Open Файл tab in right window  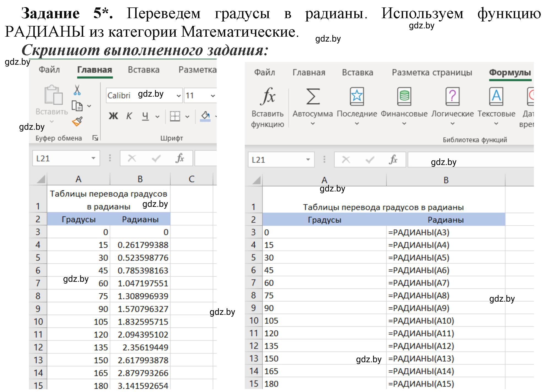265,72
